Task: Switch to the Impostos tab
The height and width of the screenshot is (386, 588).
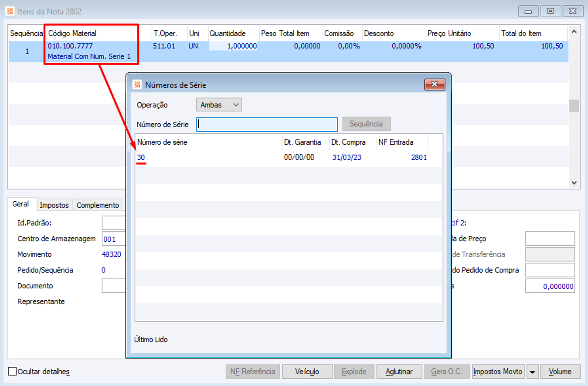Action: pos(54,205)
